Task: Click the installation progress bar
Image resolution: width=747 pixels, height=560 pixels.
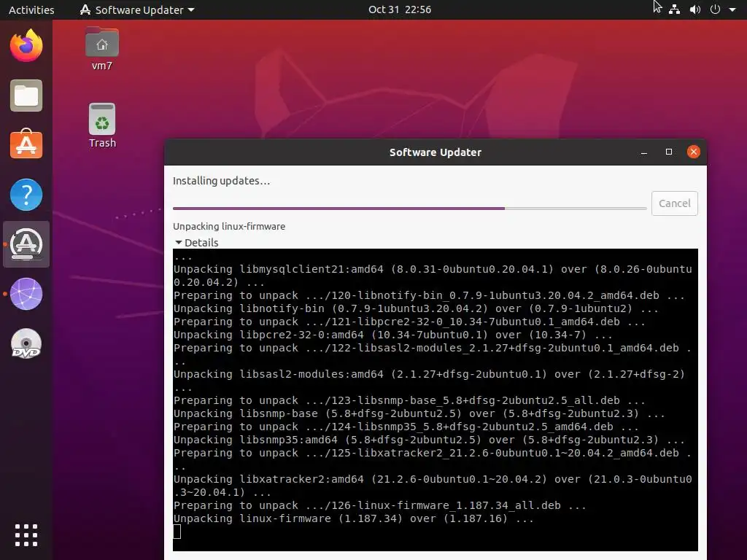Action: coord(410,208)
